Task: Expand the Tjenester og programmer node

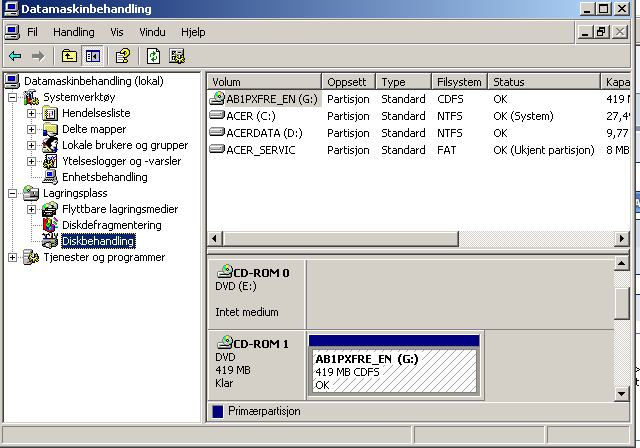Action: 12,257
